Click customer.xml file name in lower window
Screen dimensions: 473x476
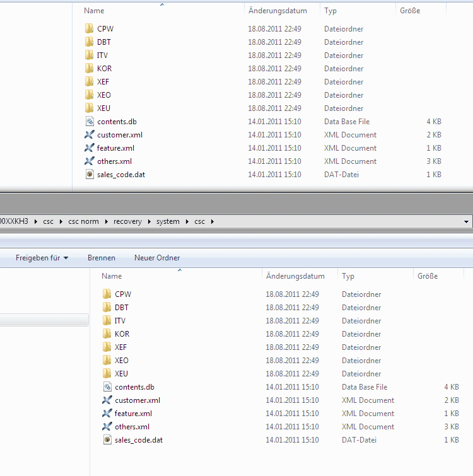137,400
